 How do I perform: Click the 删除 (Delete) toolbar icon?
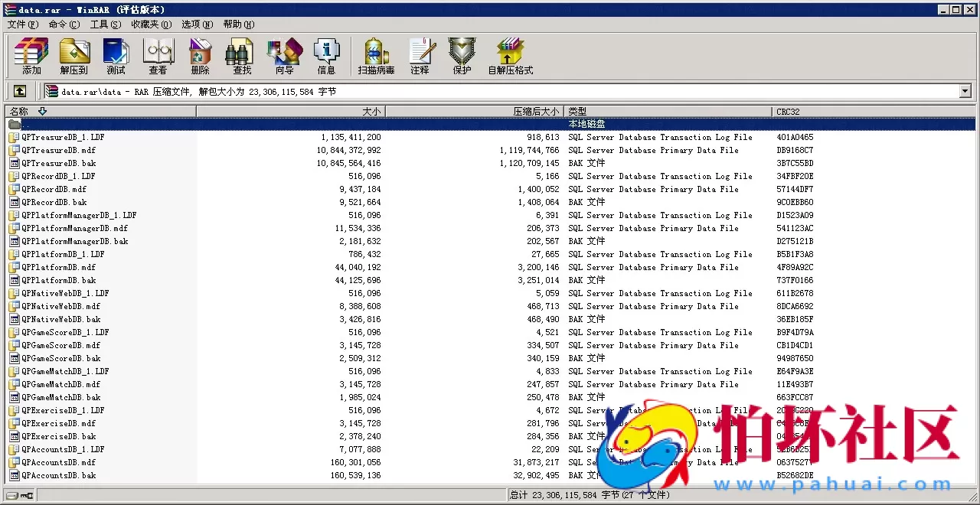point(200,56)
